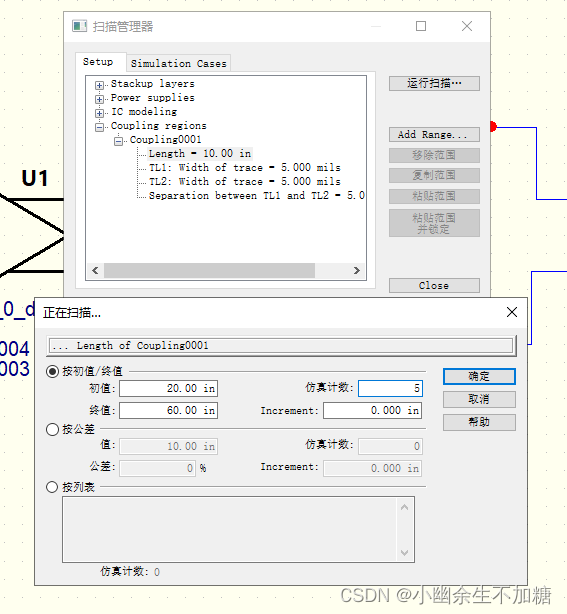567x614 pixels.
Task: Click the Stackup layers label
Action: point(152,84)
